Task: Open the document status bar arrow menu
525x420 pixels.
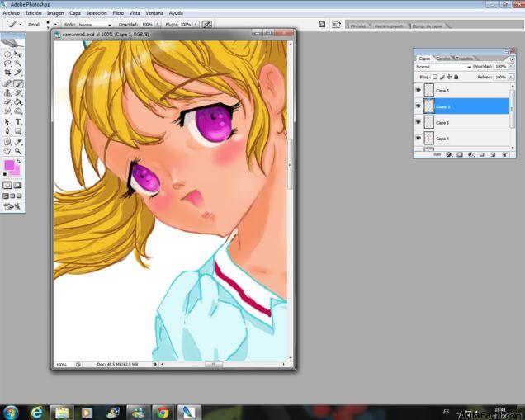Action: (155, 364)
